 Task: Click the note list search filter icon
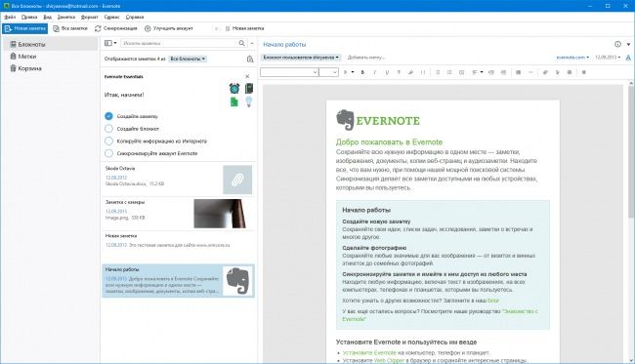250,60
